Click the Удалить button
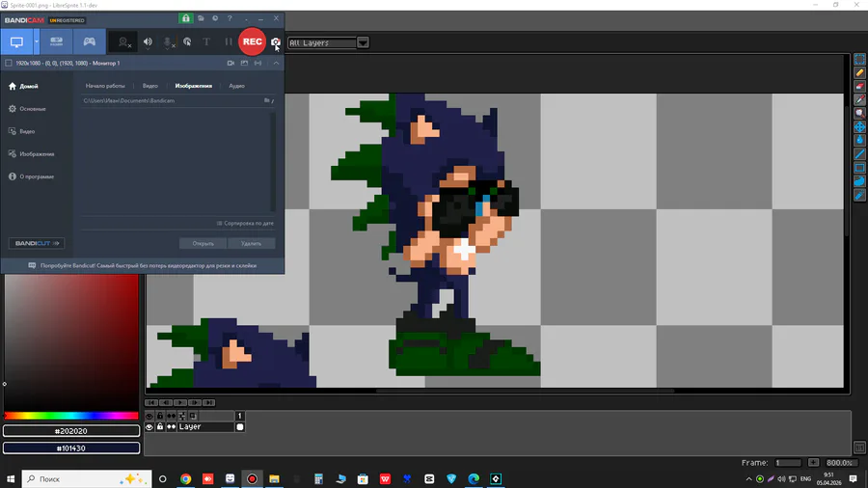868x488 pixels. (x=252, y=243)
